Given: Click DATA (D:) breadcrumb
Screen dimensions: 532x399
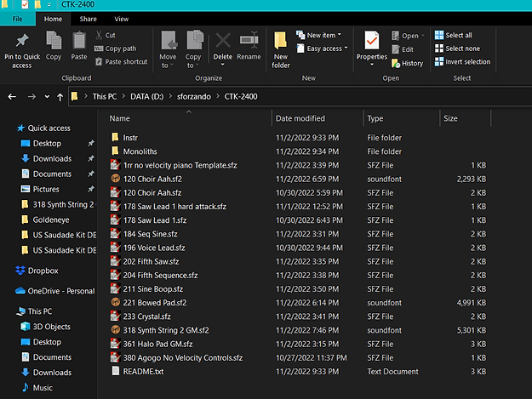Looking at the screenshot, I should pos(147,97).
